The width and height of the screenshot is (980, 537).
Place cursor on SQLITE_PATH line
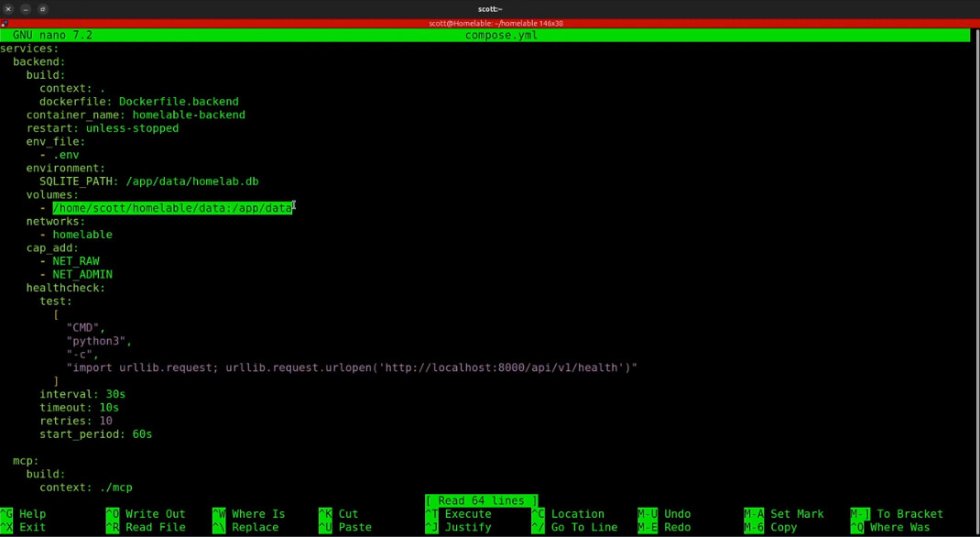[x=148, y=181]
